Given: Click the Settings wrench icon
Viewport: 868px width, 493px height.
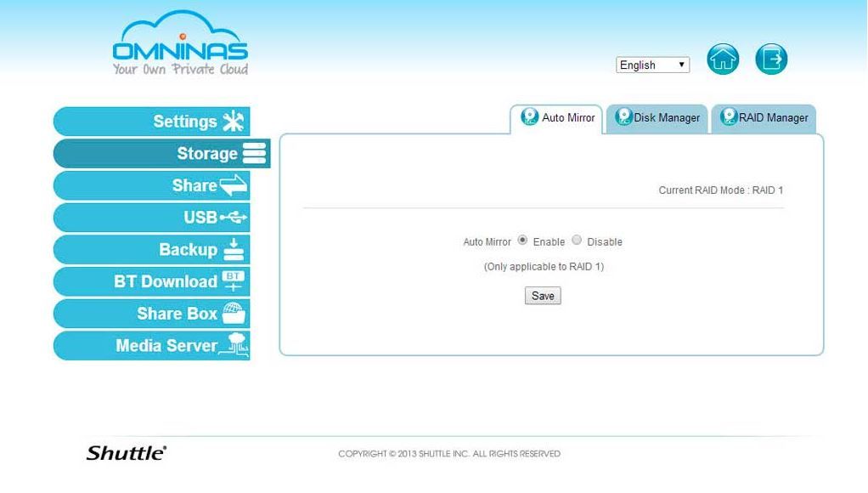Looking at the screenshot, I should pyautogui.click(x=233, y=122).
